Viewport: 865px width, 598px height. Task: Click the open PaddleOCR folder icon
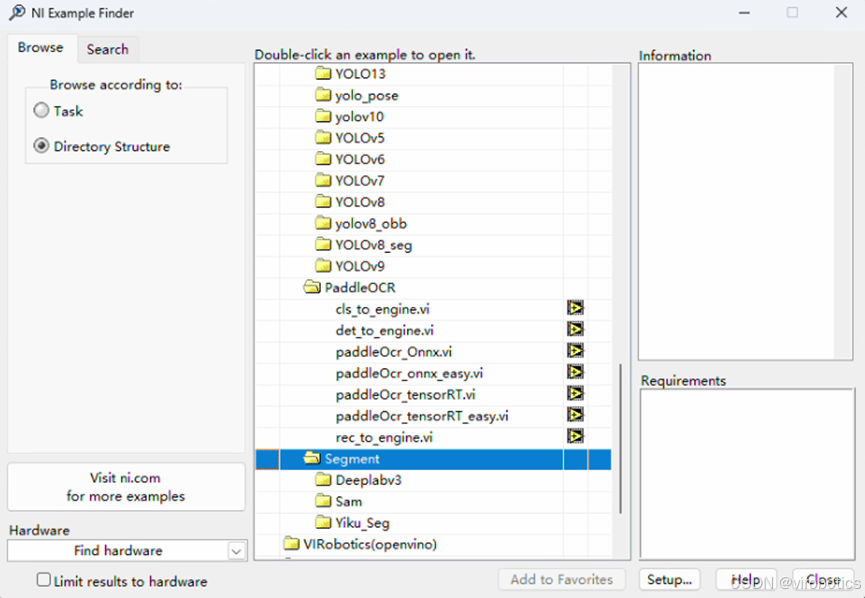312,287
